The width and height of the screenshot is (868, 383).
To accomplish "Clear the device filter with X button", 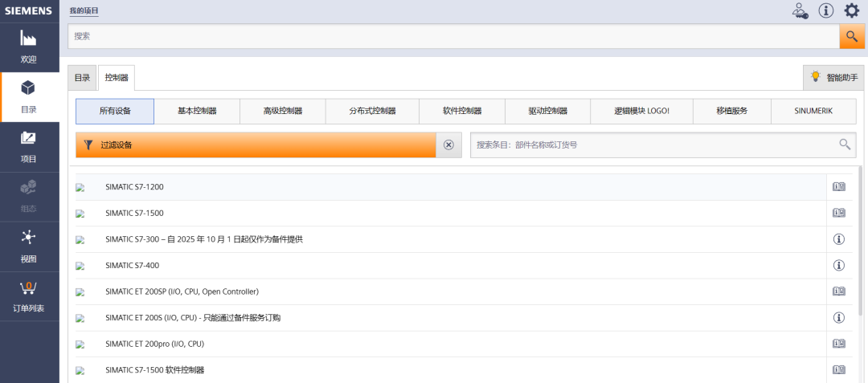I will pos(448,145).
